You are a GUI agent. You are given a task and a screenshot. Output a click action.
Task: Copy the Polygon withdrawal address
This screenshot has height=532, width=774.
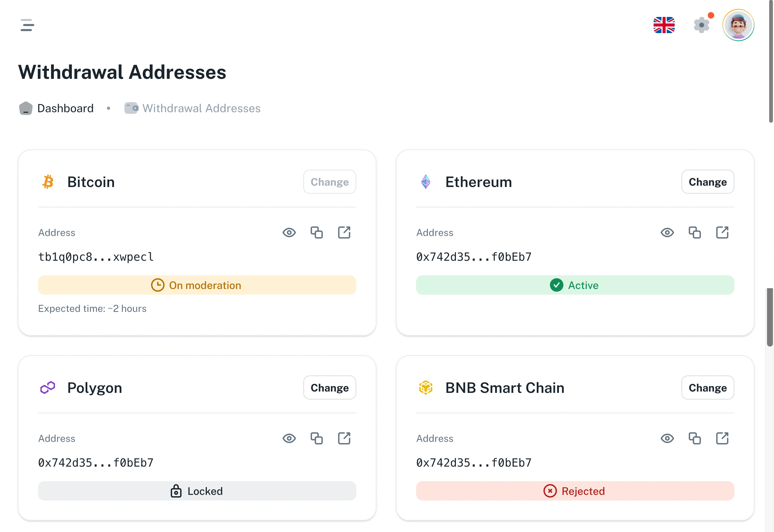pyautogui.click(x=316, y=438)
